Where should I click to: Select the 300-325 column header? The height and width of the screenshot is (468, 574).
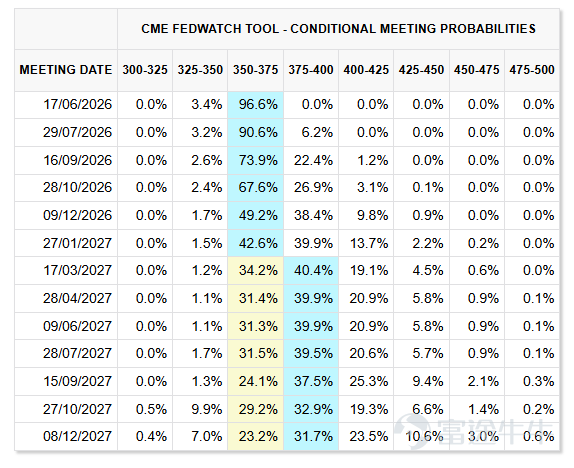(x=145, y=70)
